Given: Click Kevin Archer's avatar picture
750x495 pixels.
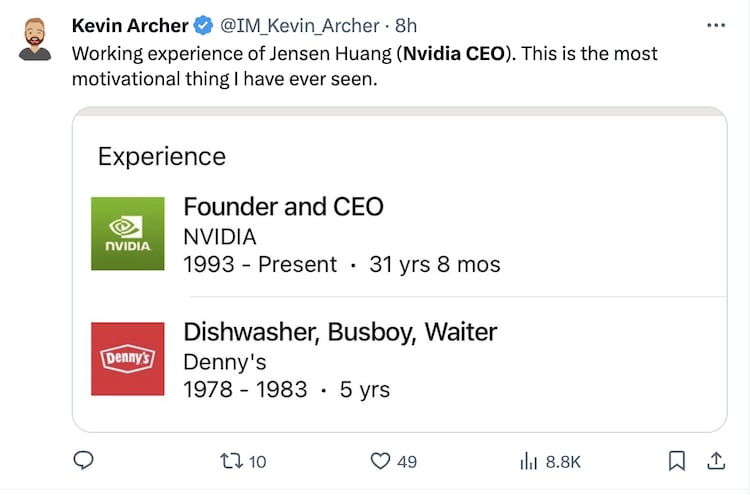Looking at the screenshot, I should coord(36,38).
